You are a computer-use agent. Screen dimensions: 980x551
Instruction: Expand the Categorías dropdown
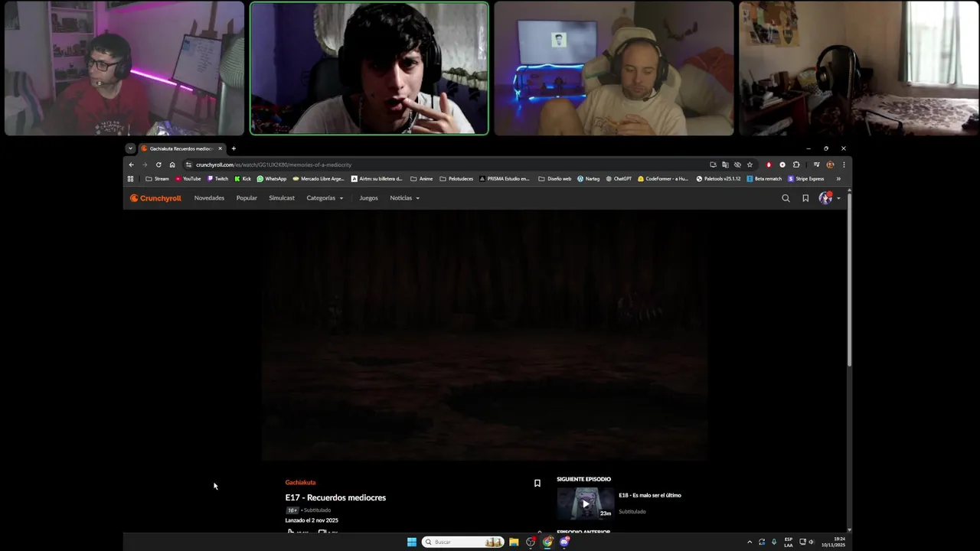tap(325, 198)
